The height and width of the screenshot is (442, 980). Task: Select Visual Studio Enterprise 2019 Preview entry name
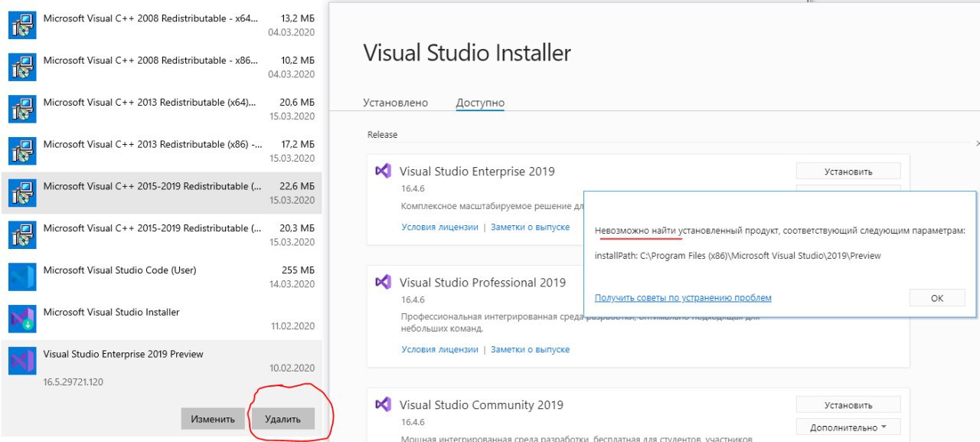[123, 354]
